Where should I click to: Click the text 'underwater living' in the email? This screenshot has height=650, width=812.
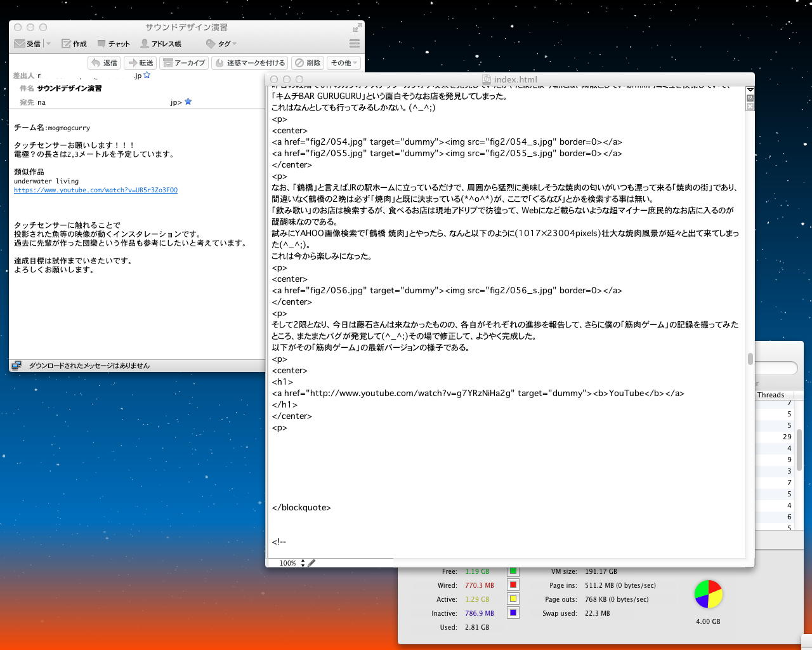click(x=46, y=181)
